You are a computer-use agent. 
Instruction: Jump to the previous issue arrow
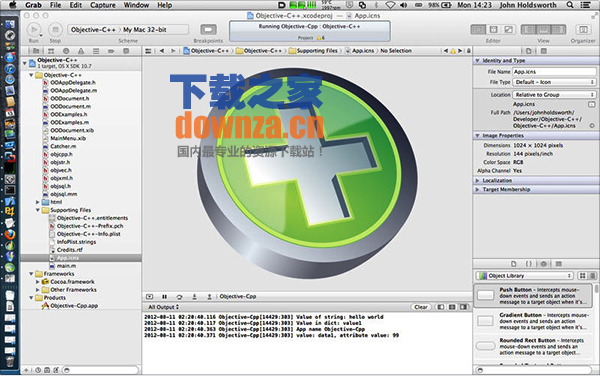click(x=445, y=51)
